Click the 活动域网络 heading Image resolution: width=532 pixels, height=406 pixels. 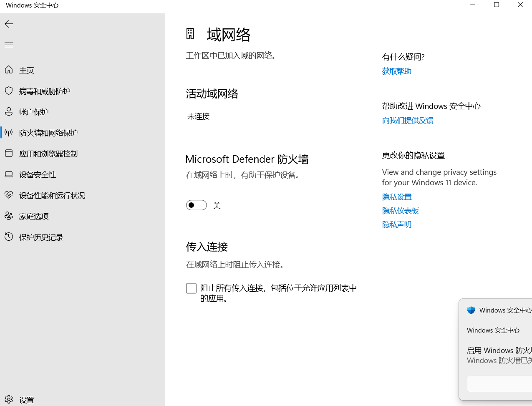(x=212, y=94)
